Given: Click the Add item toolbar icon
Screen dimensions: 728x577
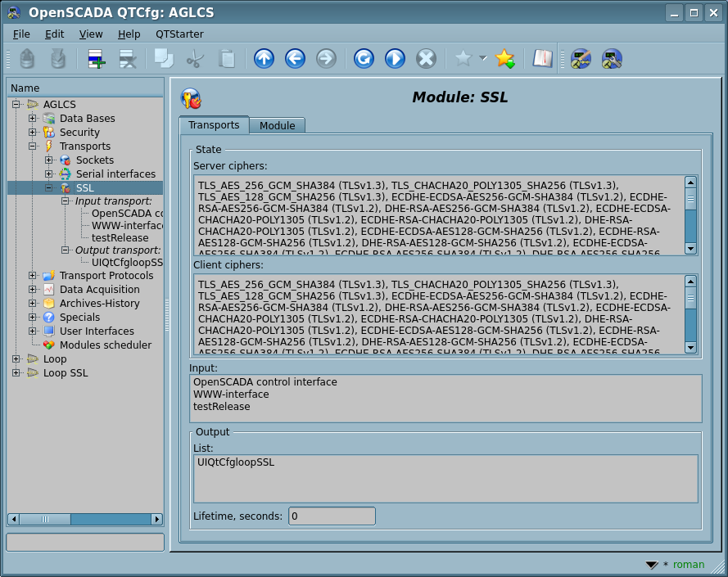Looking at the screenshot, I should pos(97,58).
